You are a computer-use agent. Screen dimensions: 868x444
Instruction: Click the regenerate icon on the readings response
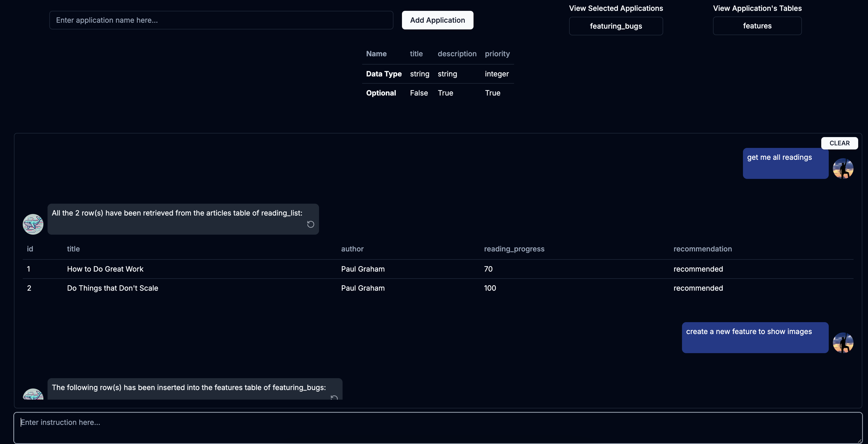310,224
